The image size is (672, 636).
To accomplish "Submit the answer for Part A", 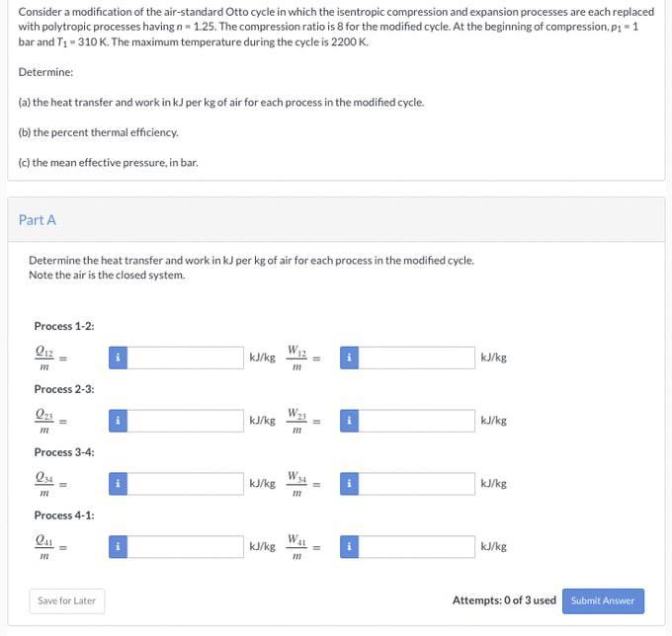I will pyautogui.click(x=603, y=600).
